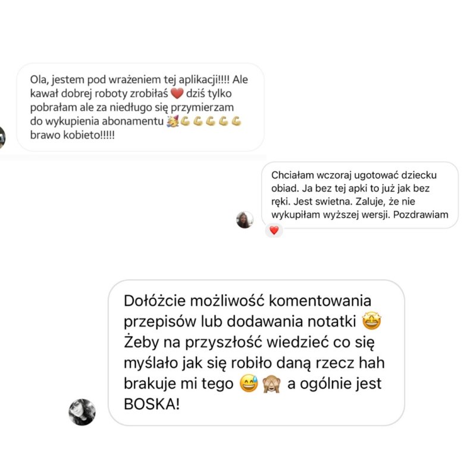Click the text brawo kobieto!!!!!
The image size is (476, 476).
(x=72, y=135)
